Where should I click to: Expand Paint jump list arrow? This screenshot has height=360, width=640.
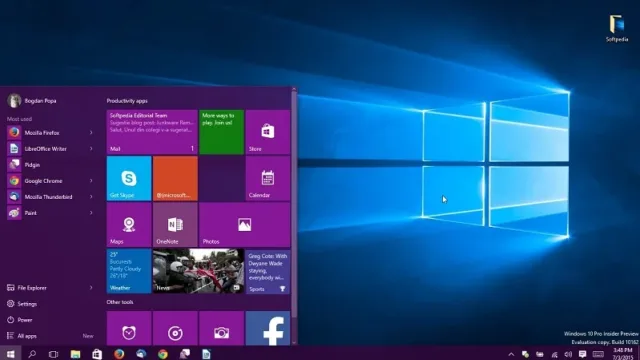point(91,213)
